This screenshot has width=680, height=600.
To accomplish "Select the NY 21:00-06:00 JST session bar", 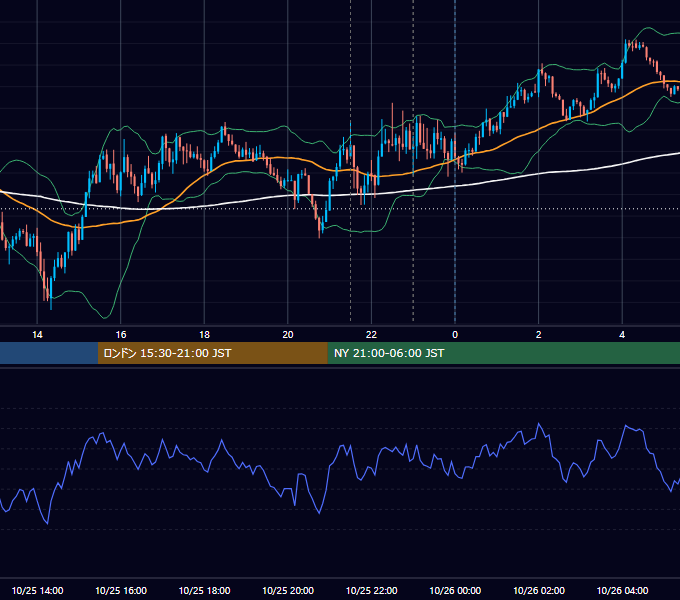I will point(503,353).
